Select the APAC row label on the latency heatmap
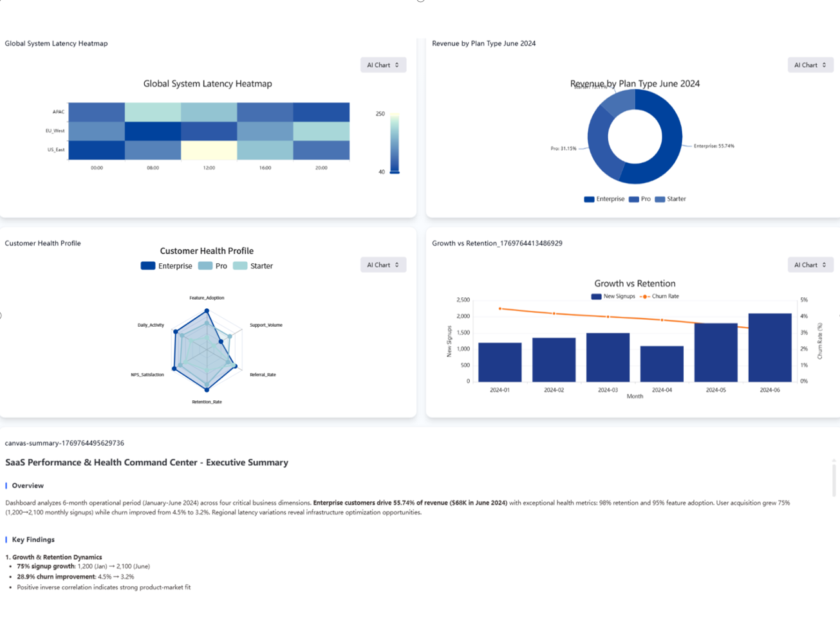This screenshot has width=840, height=626. tap(58, 111)
